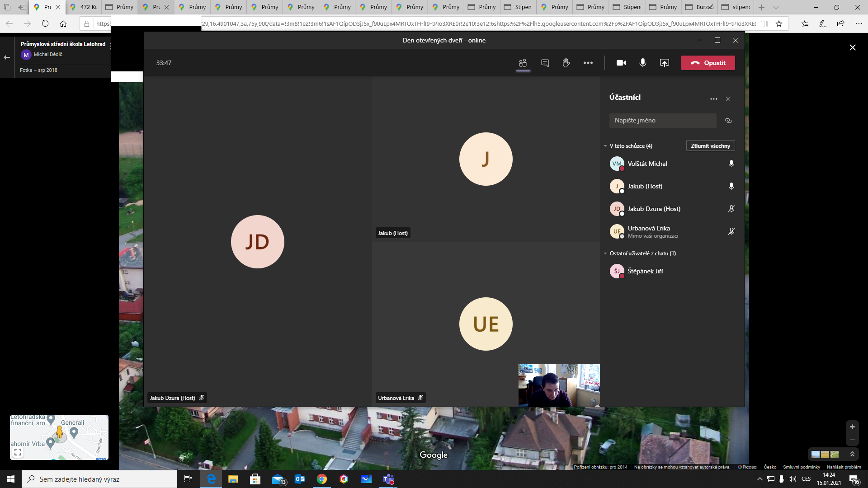Toggle the camera on or off

(621, 63)
